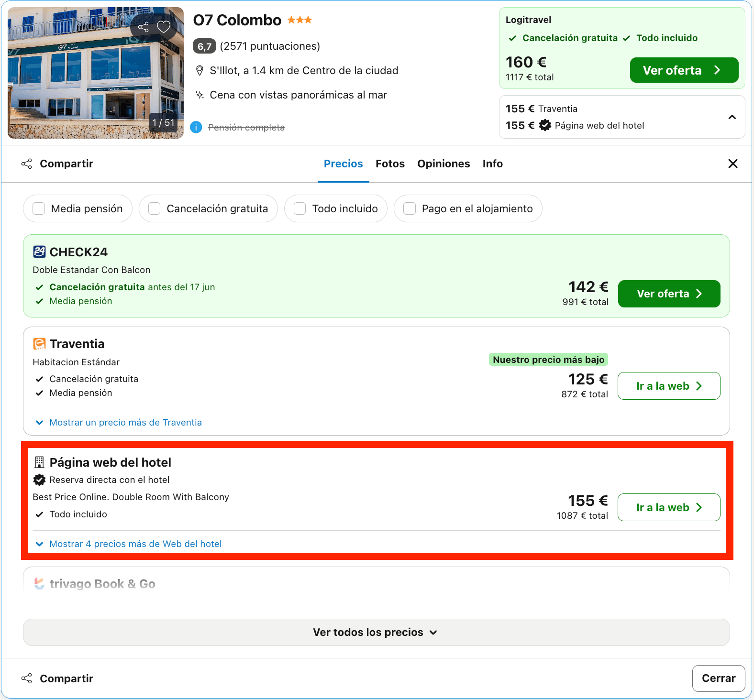
Task: Click the sparkle icon beside Cena con vistas
Action: pyautogui.click(x=200, y=95)
